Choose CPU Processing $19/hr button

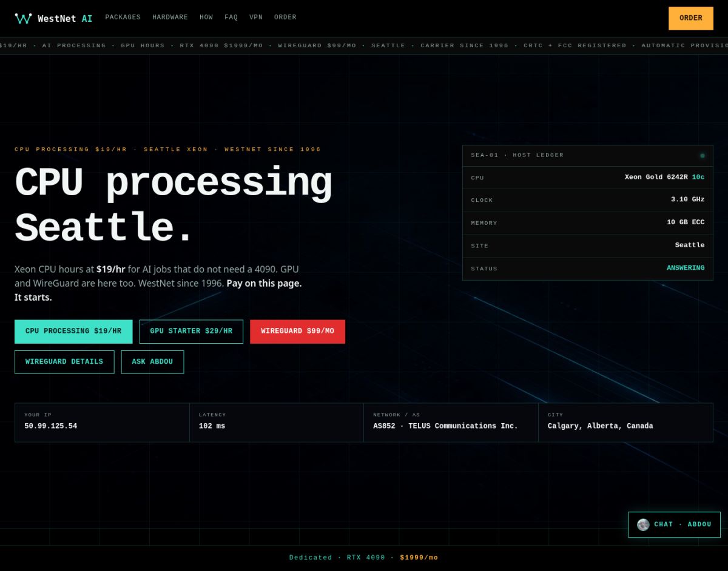(73, 332)
